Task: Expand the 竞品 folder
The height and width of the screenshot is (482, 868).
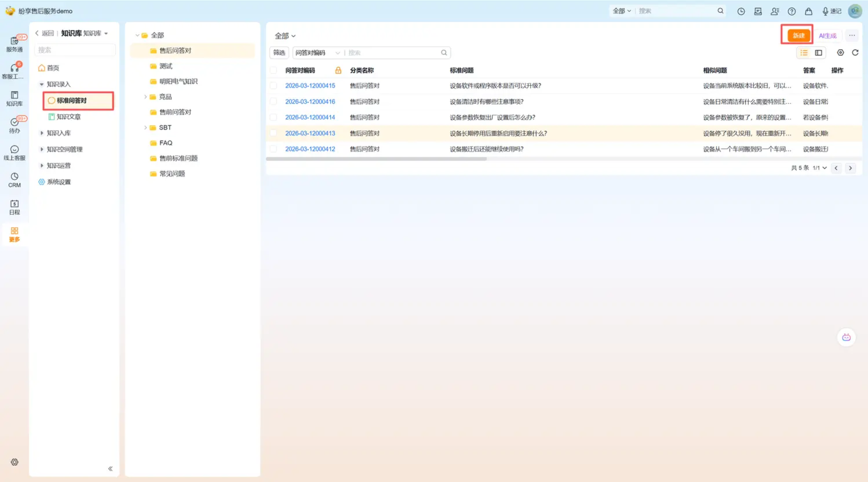Action: [x=145, y=97]
